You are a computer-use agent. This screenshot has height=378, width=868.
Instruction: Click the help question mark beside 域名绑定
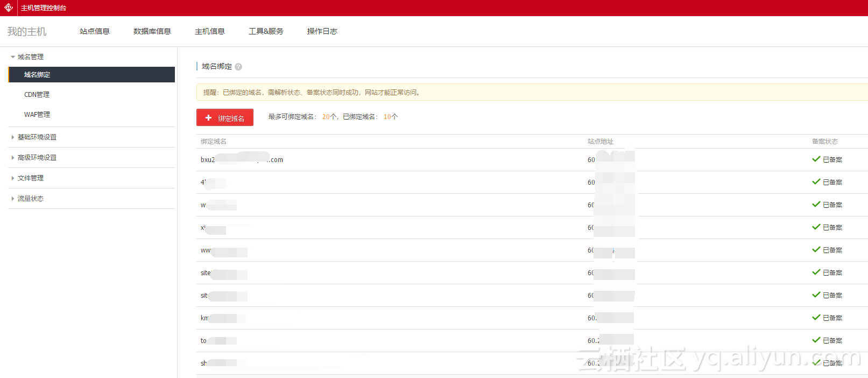click(x=238, y=67)
